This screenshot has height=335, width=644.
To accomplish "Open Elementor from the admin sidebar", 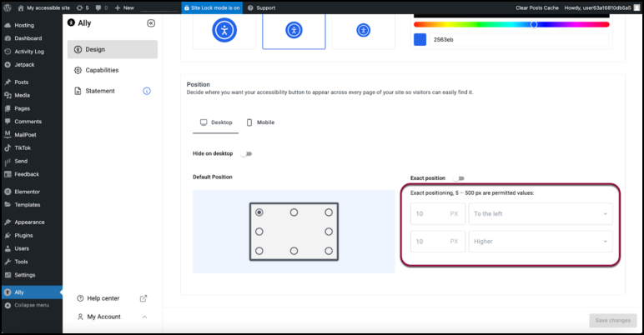I will pyautogui.click(x=27, y=192).
